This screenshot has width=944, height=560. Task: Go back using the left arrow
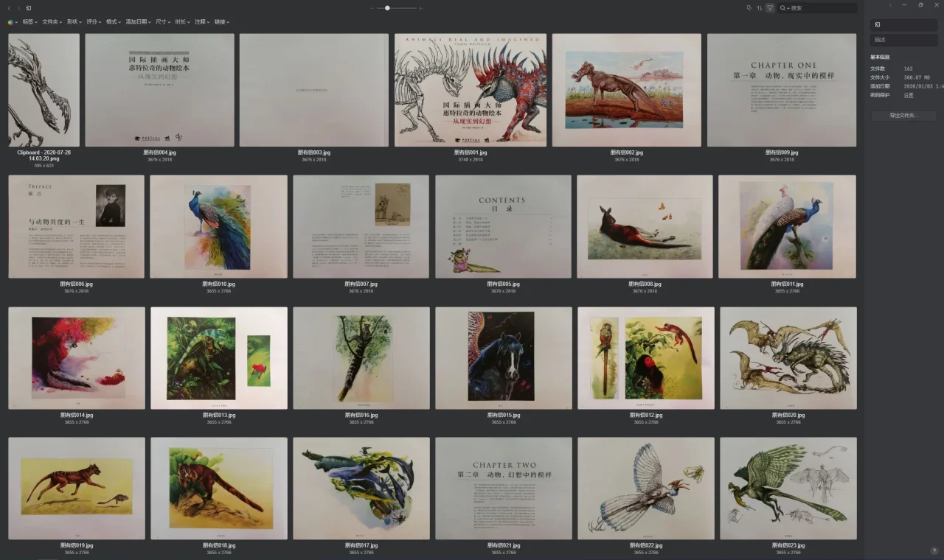click(10, 7)
